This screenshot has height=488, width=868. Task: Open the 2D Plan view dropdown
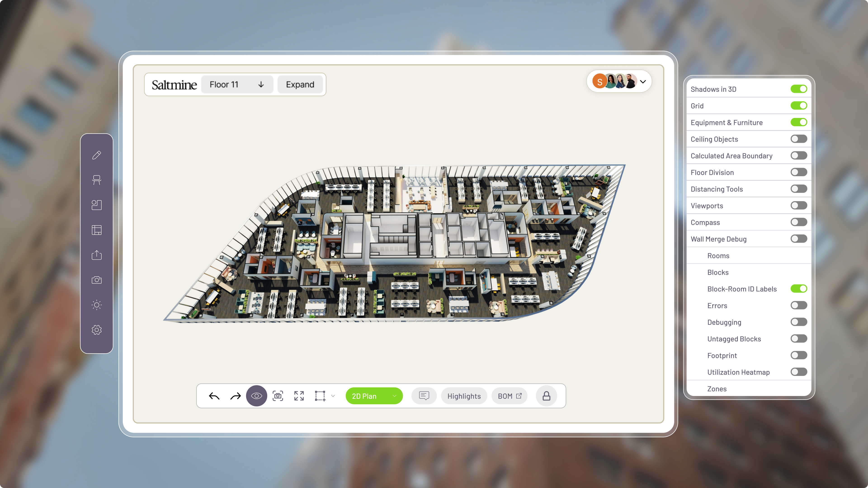click(x=374, y=396)
